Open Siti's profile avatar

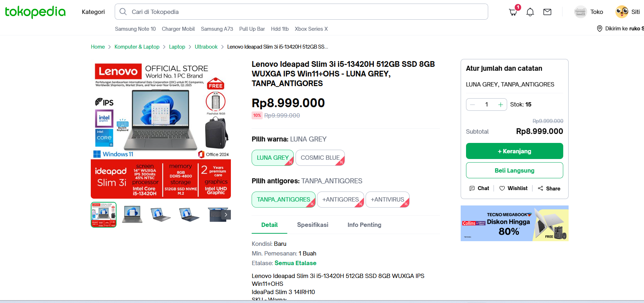tap(622, 12)
